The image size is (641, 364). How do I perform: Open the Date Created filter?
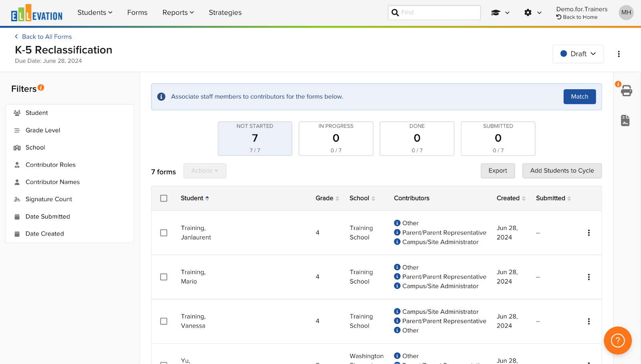pos(70,234)
